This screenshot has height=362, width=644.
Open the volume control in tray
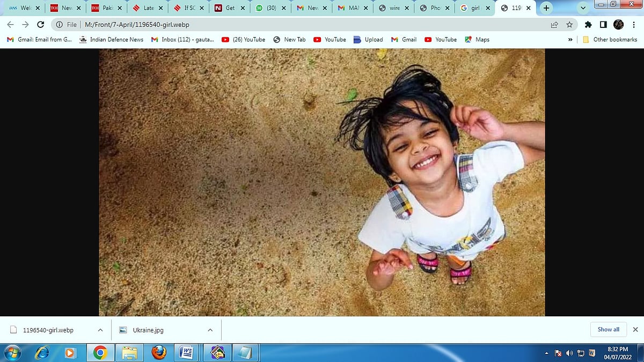(569, 353)
